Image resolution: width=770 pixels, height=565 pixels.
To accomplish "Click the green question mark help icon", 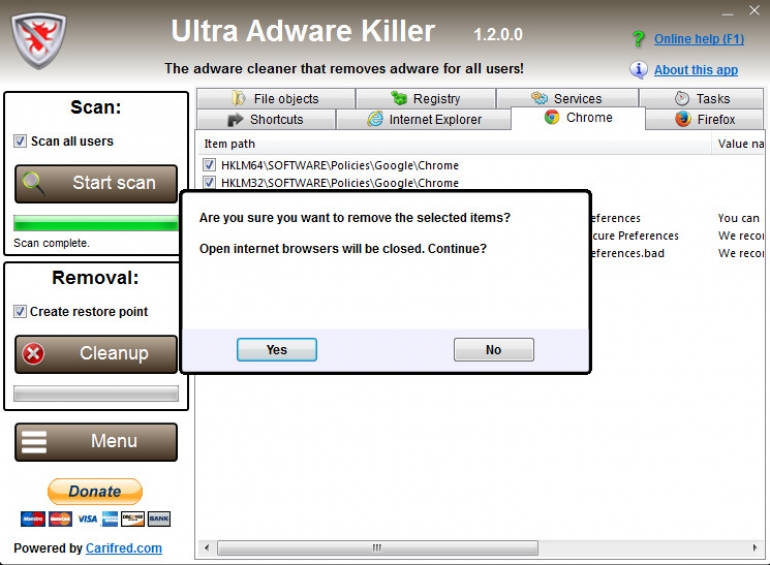I will coord(638,39).
